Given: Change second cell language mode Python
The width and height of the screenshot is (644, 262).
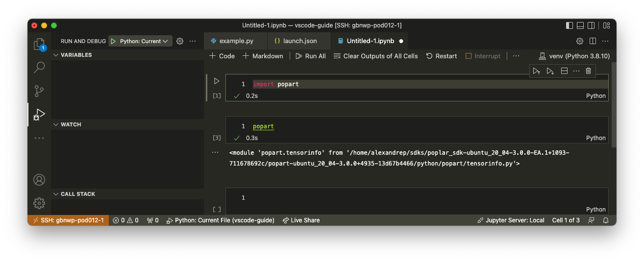Looking at the screenshot, I should (596, 138).
